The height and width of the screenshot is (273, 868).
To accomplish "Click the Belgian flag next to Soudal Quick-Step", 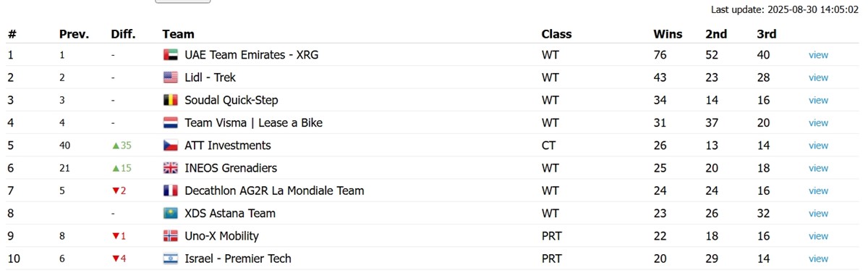I will pos(171,100).
